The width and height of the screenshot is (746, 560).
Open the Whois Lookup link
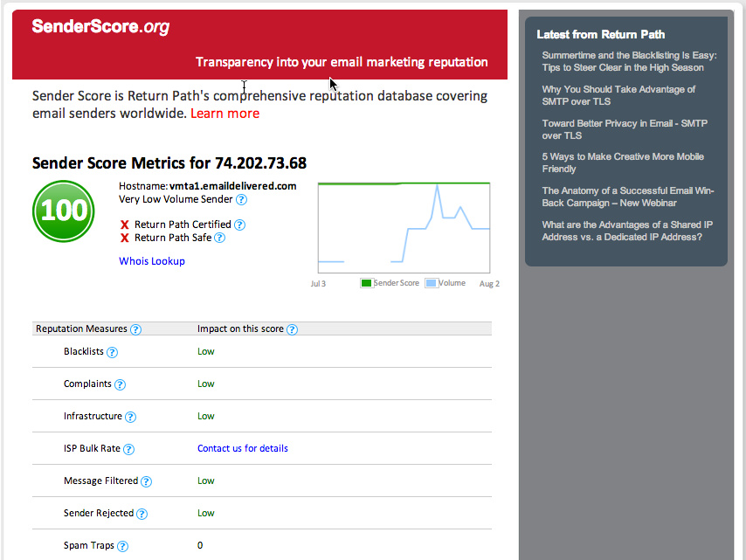[x=152, y=261]
